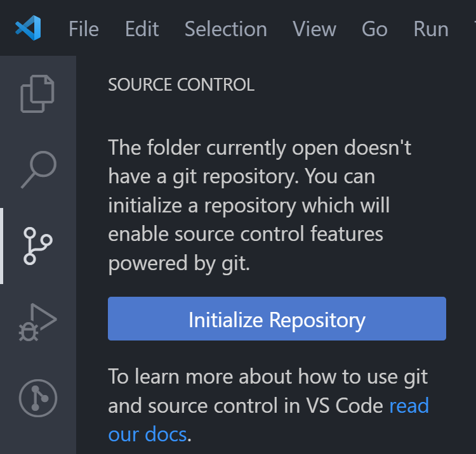This screenshot has width=476, height=454.
Task: Open the Go menu
Action: 374,29
